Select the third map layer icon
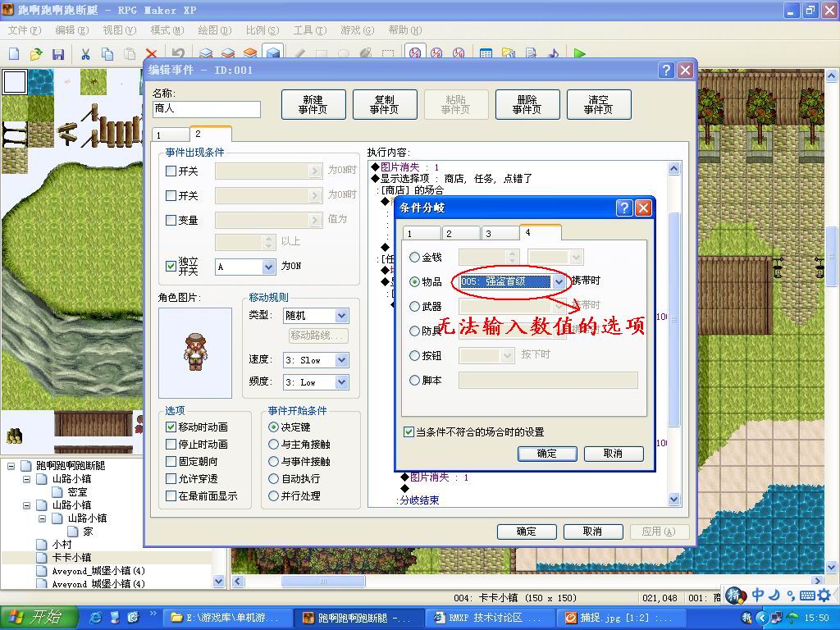The width and height of the screenshot is (840, 630). (250, 53)
